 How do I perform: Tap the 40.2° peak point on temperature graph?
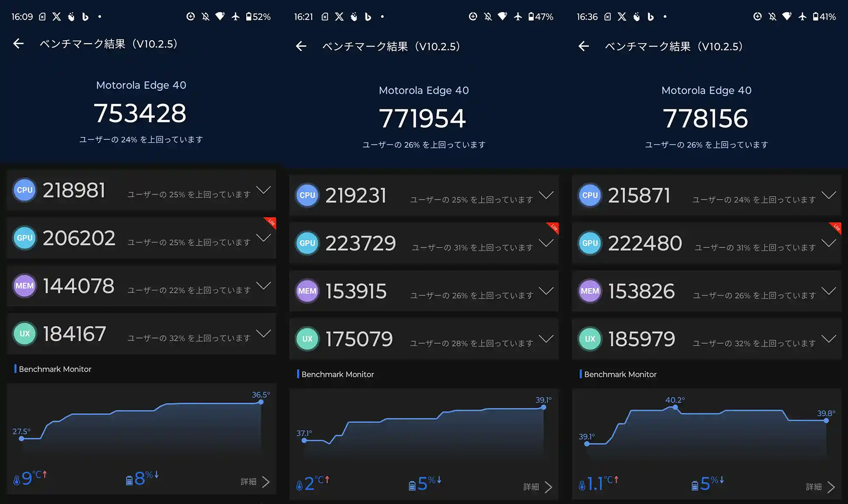[675, 407]
